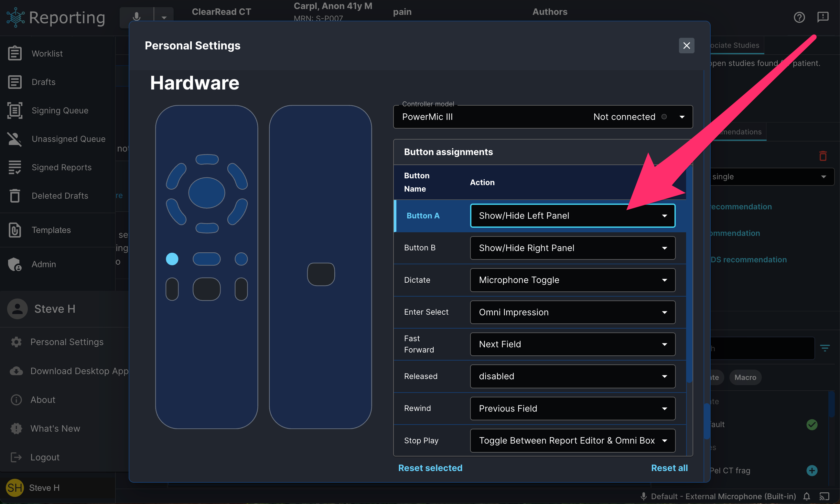Open the Worklist page icon

pos(15,53)
